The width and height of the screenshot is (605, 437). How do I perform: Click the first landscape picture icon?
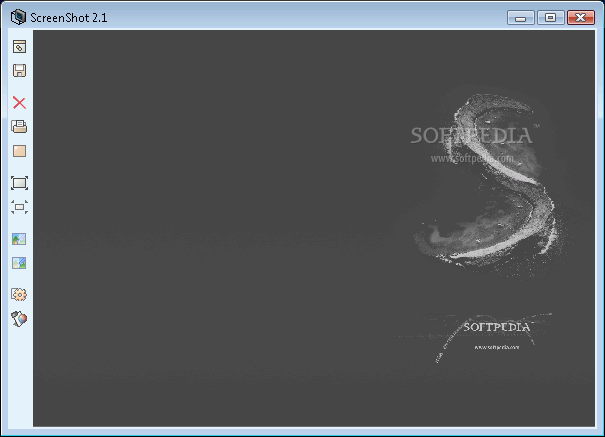click(x=19, y=239)
